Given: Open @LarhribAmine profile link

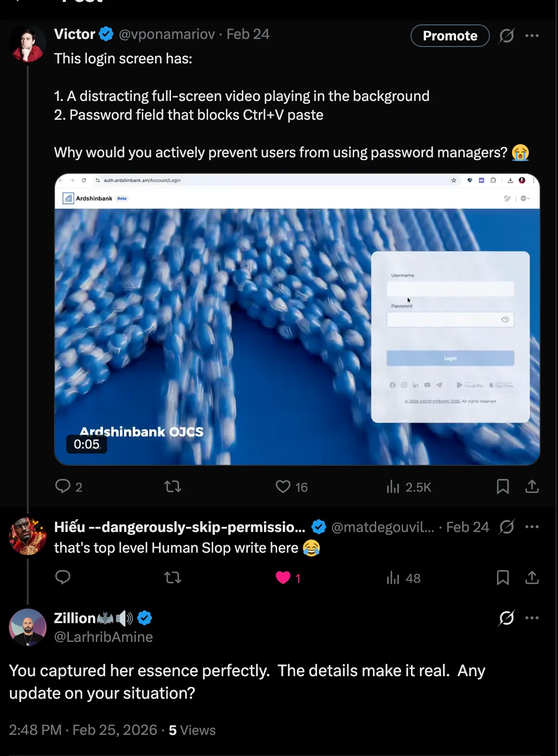Looking at the screenshot, I should coord(103,637).
